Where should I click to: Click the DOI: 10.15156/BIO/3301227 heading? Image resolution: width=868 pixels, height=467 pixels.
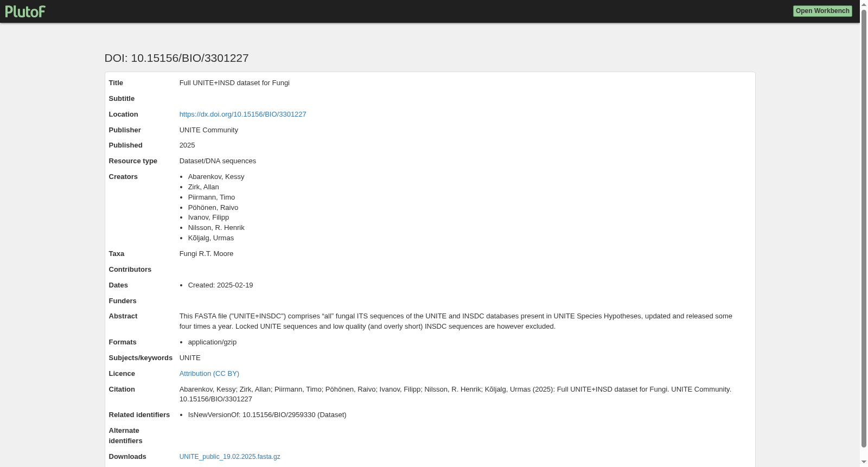[x=177, y=58]
